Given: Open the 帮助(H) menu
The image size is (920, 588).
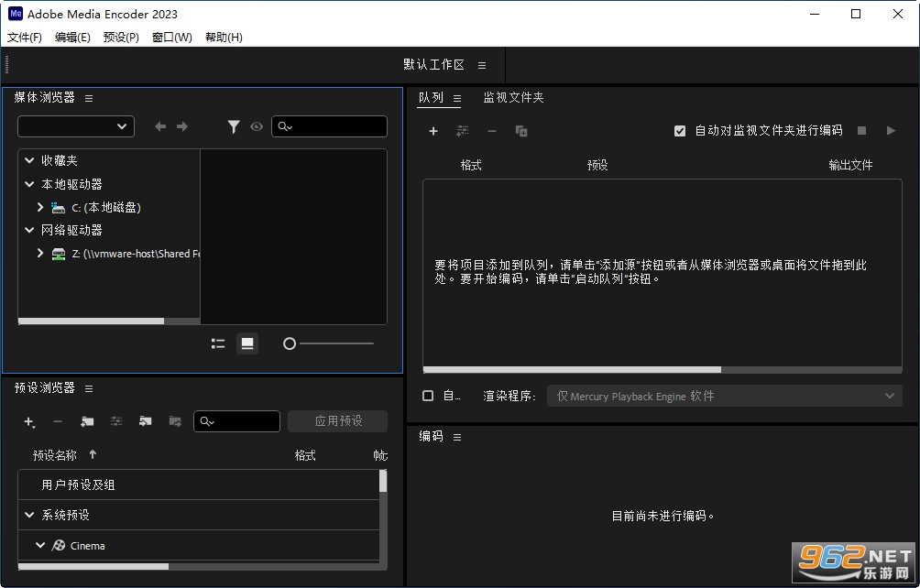Looking at the screenshot, I should click(x=224, y=37).
